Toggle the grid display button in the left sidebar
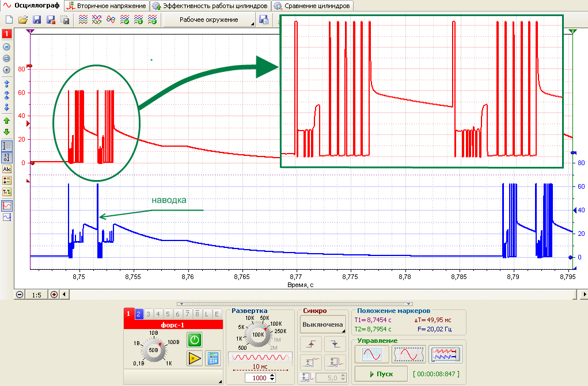Screen dimensions: 588x386 point(7,146)
